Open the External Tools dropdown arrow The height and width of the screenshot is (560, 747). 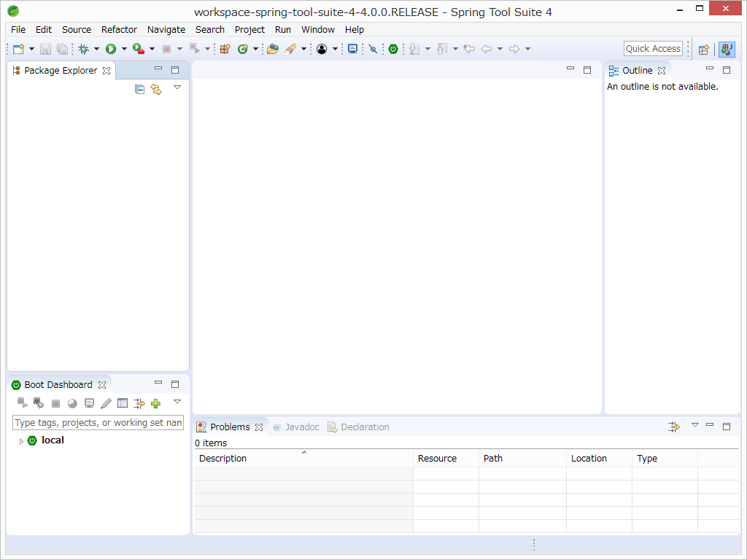(x=152, y=49)
